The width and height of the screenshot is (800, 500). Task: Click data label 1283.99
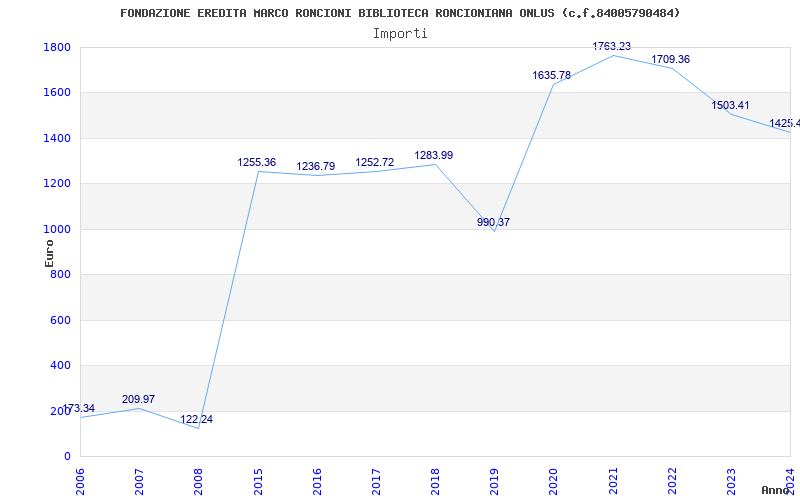(434, 155)
